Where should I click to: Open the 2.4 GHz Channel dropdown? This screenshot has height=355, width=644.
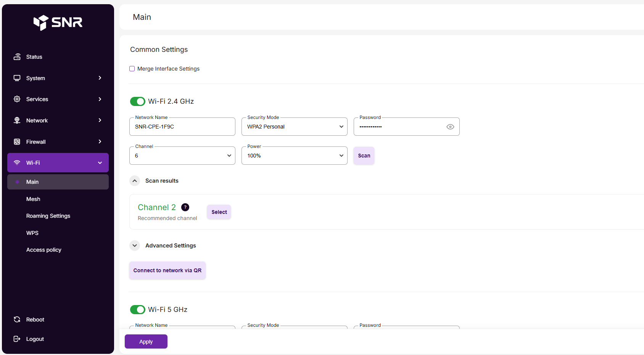(x=182, y=156)
